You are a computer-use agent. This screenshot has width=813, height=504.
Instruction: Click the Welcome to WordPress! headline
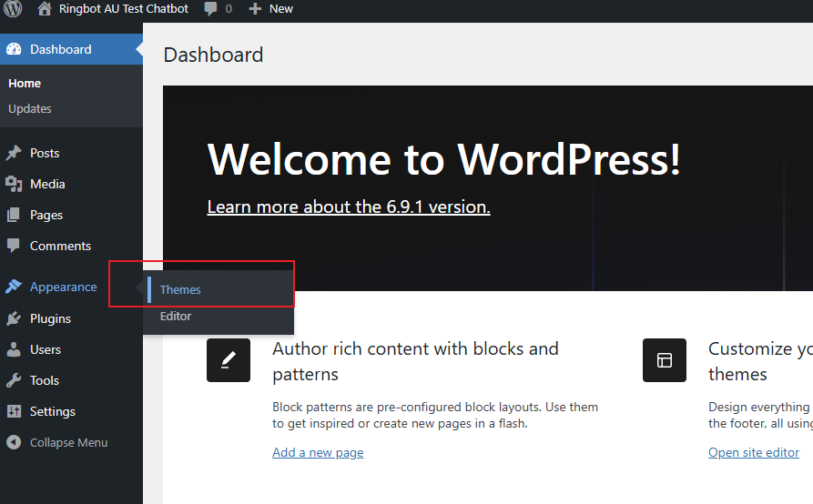[x=443, y=159]
